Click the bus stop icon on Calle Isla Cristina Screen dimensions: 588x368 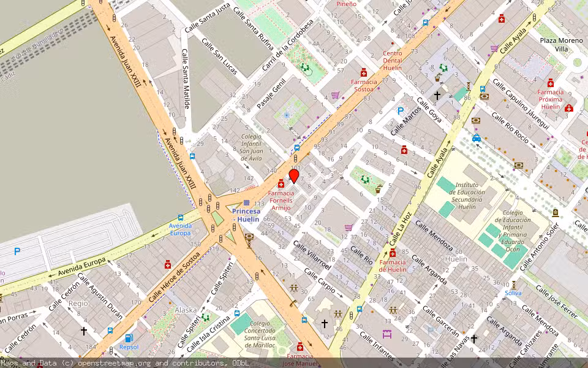click(x=236, y=313)
